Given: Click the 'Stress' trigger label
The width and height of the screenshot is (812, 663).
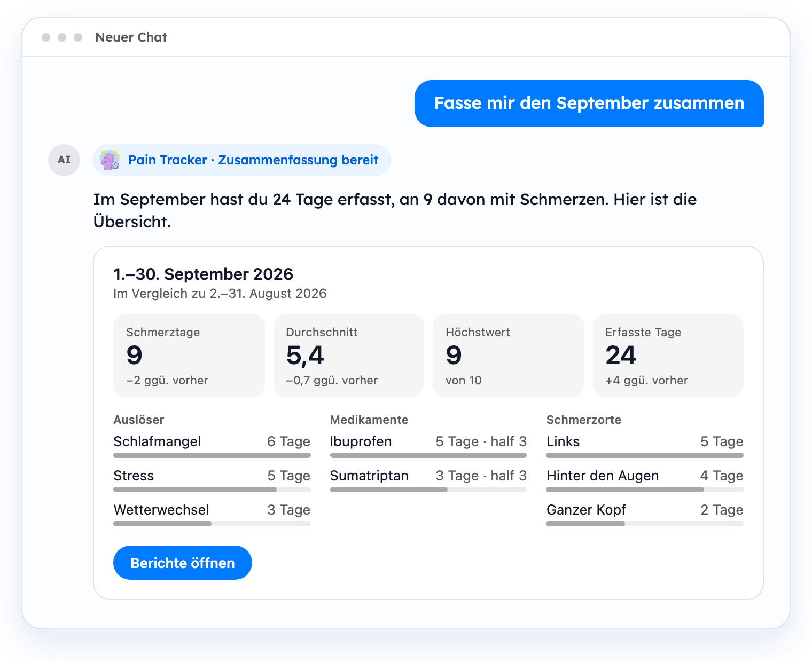Looking at the screenshot, I should tap(134, 476).
